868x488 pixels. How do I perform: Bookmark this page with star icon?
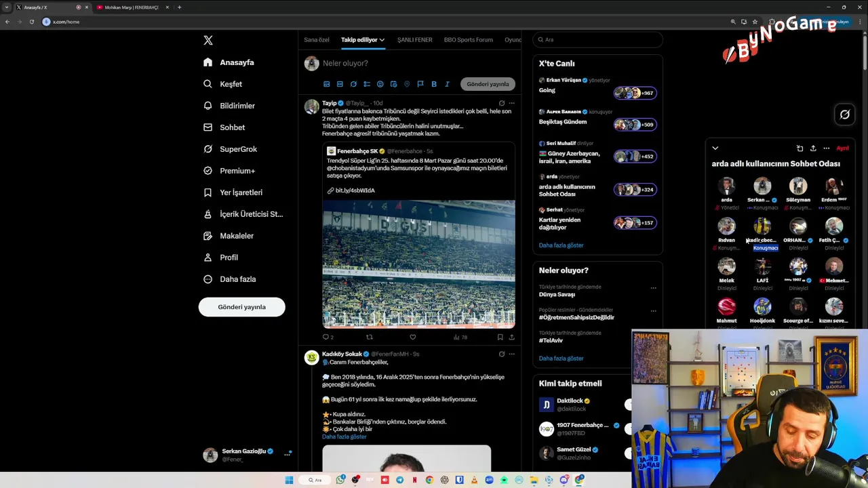pyautogui.click(x=755, y=22)
